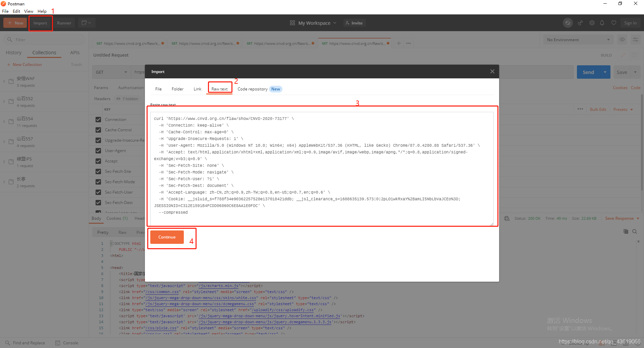Click the sidebar Filter field
Image resolution: width=644 pixels, height=348 pixels.
[x=44, y=40]
